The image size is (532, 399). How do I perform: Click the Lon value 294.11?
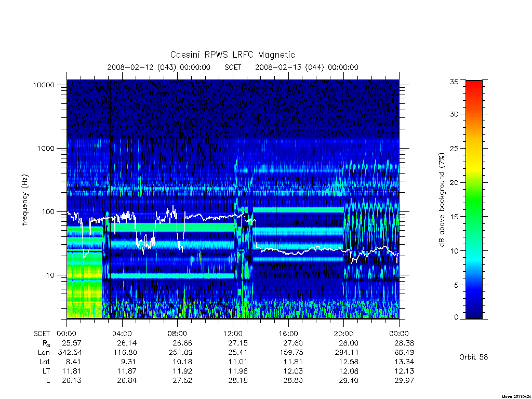(347, 353)
